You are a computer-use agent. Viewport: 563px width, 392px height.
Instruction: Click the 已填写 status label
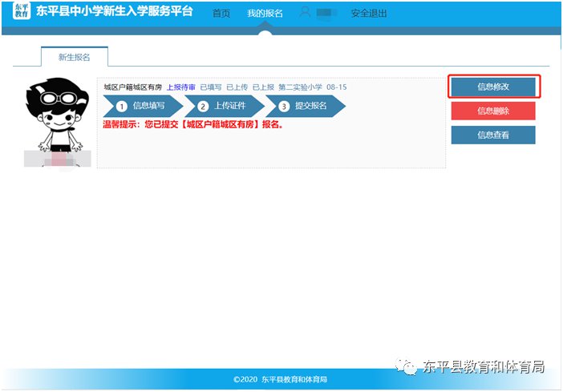[x=210, y=87]
